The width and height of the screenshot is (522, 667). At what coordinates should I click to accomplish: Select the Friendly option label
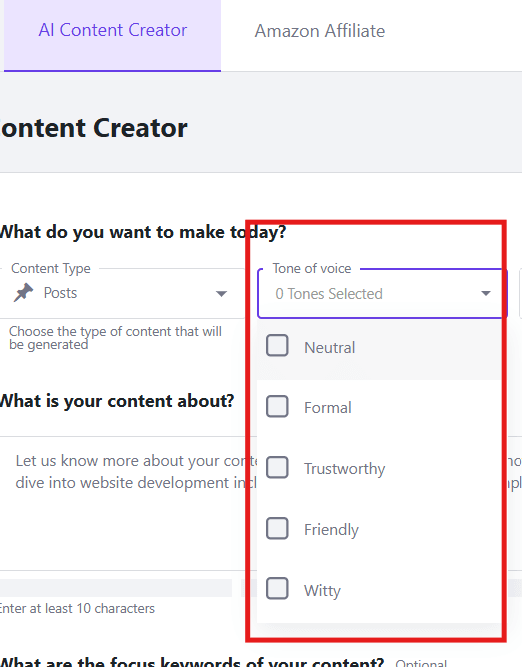tap(331, 530)
